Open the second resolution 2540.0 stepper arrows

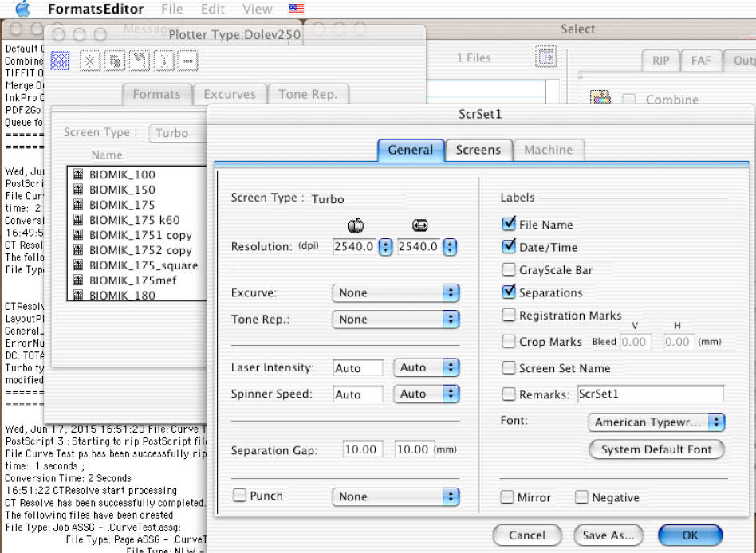449,247
